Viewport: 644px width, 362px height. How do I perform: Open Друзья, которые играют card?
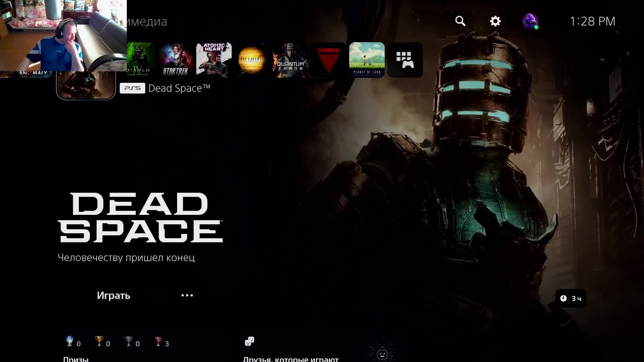tap(290, 359)
